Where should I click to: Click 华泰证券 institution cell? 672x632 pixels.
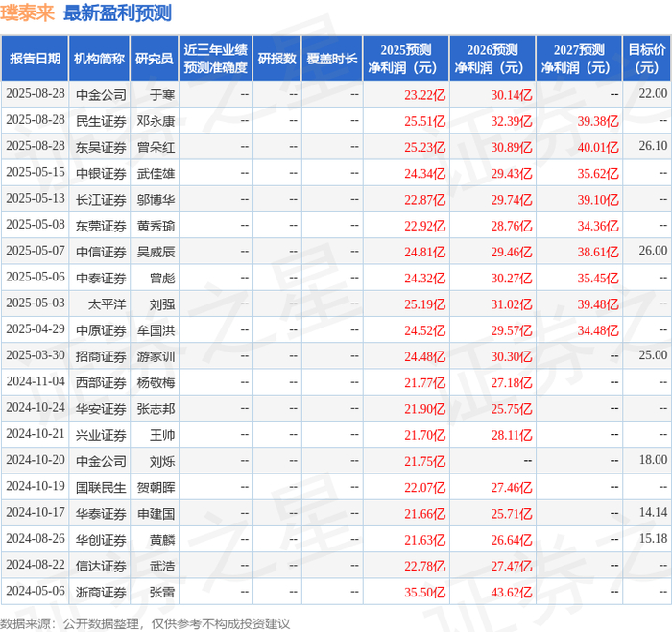click(101, 514)
